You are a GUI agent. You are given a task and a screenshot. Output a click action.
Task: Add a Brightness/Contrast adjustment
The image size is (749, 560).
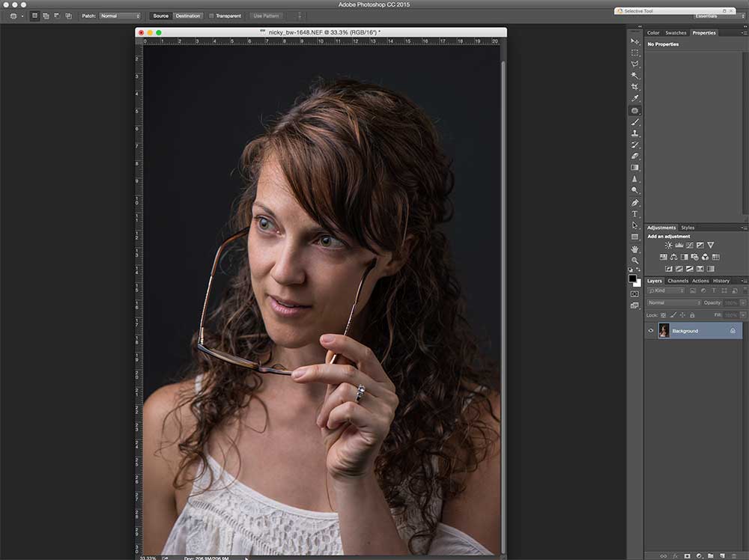[668, 246]
